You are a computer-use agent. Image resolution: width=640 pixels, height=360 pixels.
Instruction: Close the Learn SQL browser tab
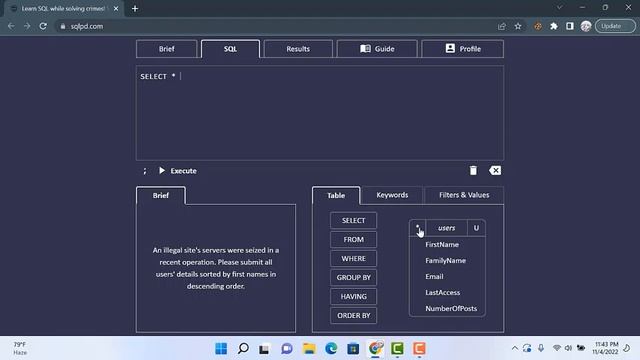click(116, 8)
